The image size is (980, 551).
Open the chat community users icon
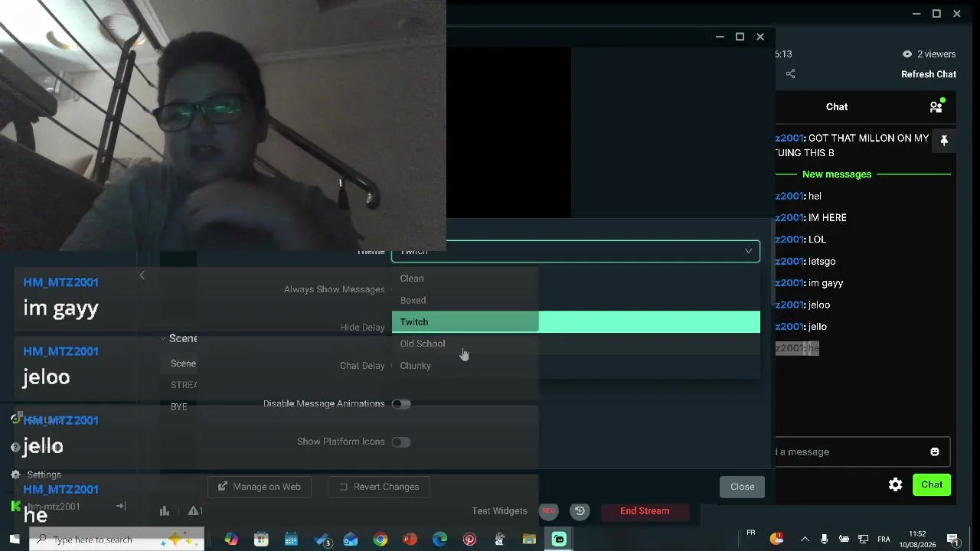coord(936,106)
